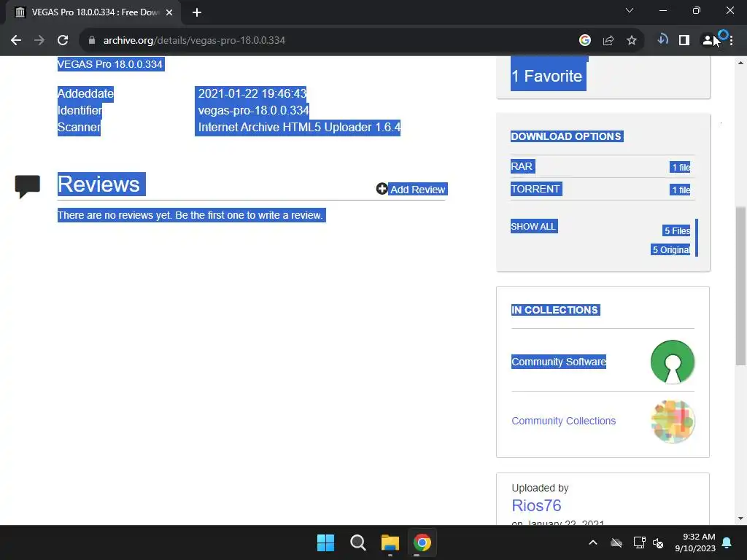747x560 pixels.
Task: Open File Explorer from taskbar
Action: pos(390,542)
